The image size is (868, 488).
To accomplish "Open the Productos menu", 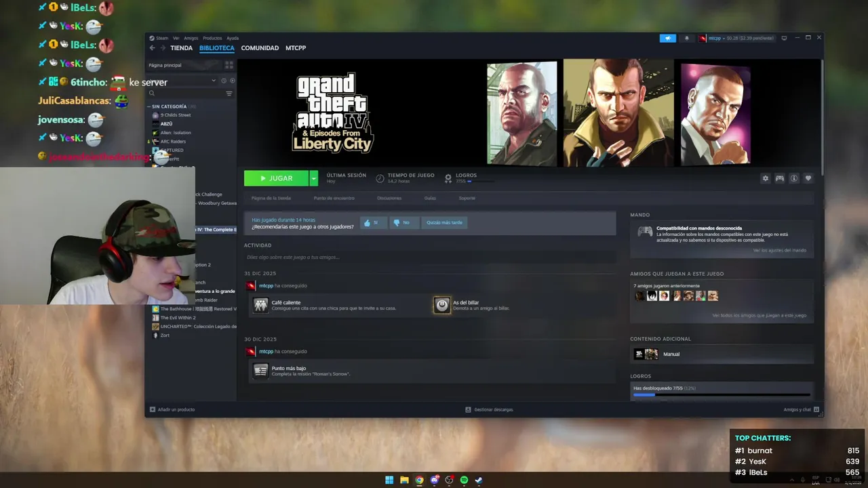I will click(x=212, y=38).
